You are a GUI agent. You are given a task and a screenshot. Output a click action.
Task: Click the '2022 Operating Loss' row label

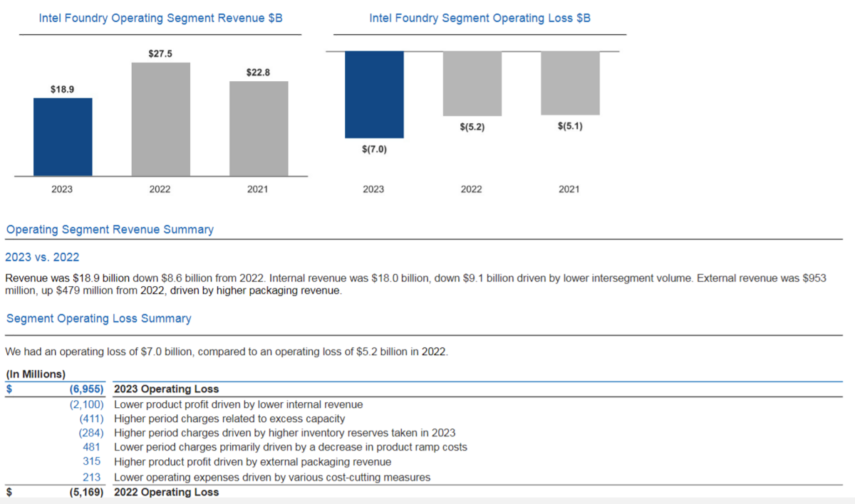click(166, 492)
